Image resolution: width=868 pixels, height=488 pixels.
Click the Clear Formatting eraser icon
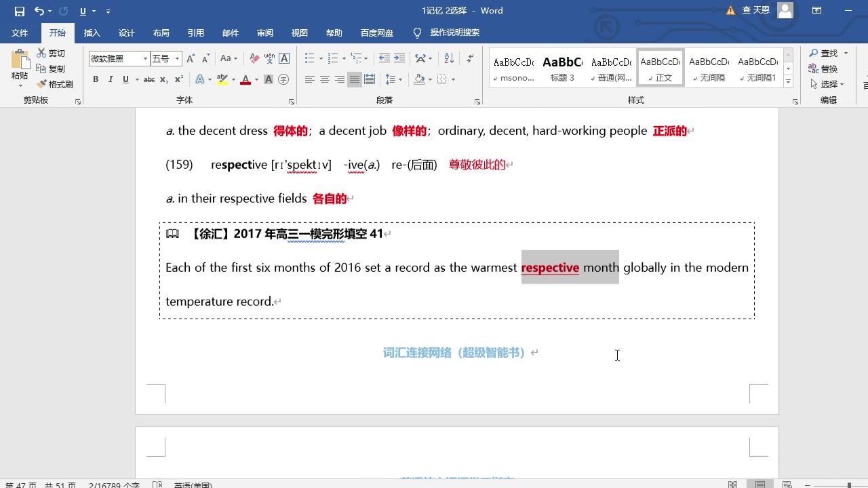click(254, 59)
